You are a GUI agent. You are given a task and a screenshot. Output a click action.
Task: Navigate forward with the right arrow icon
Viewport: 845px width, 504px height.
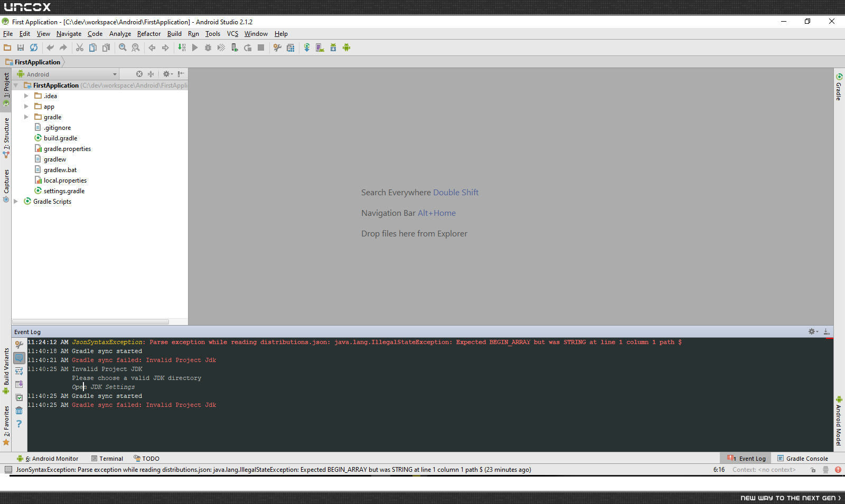click(x=165, y=47)
